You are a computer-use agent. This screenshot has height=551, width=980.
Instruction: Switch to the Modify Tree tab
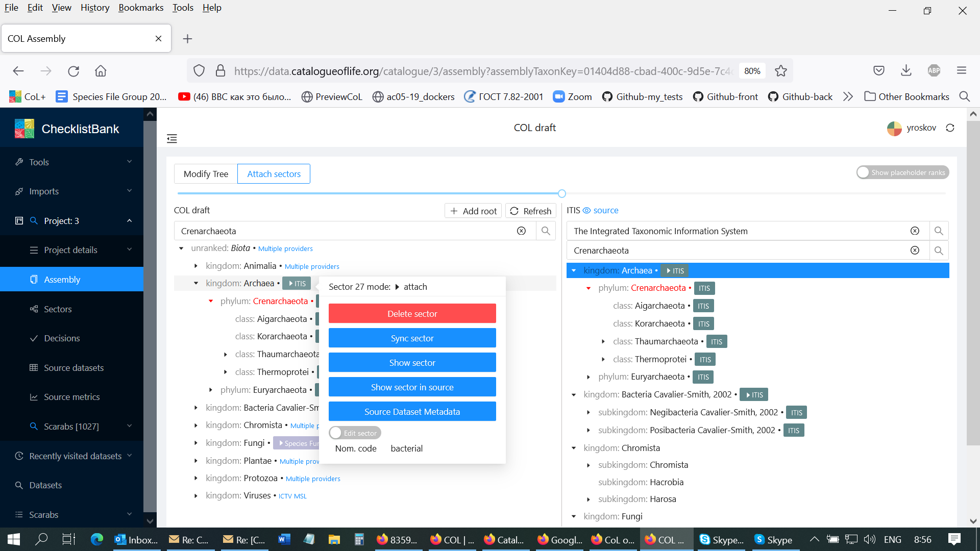pyautogui.click(x=206, y=173)
